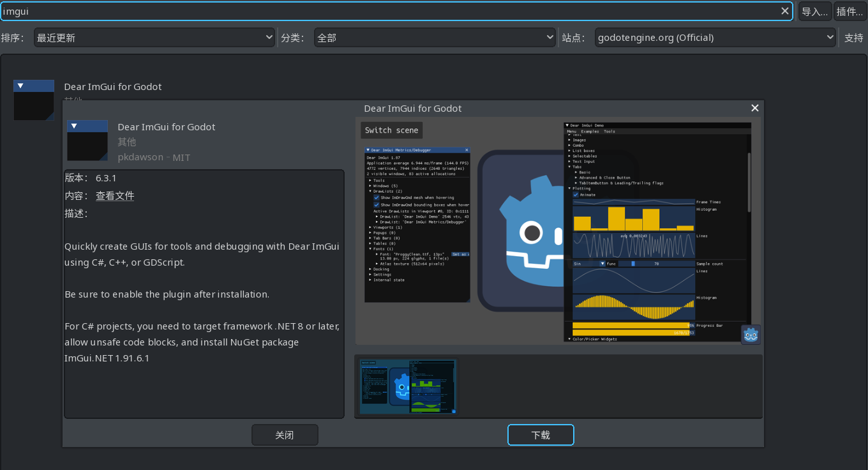This screenshot has height=470, width=868.
Task: Click the 下载 download button
Action: point(541,435)
